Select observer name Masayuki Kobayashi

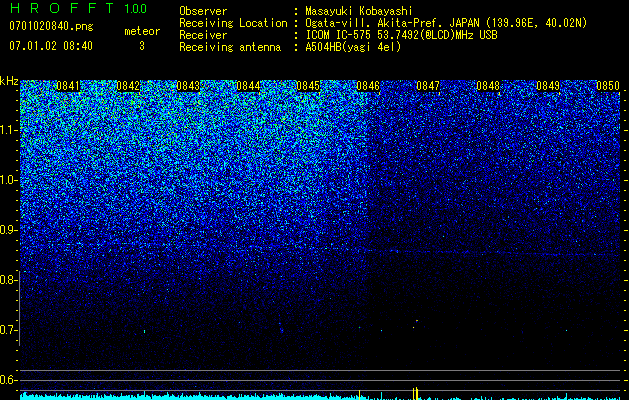coord(359,11)
